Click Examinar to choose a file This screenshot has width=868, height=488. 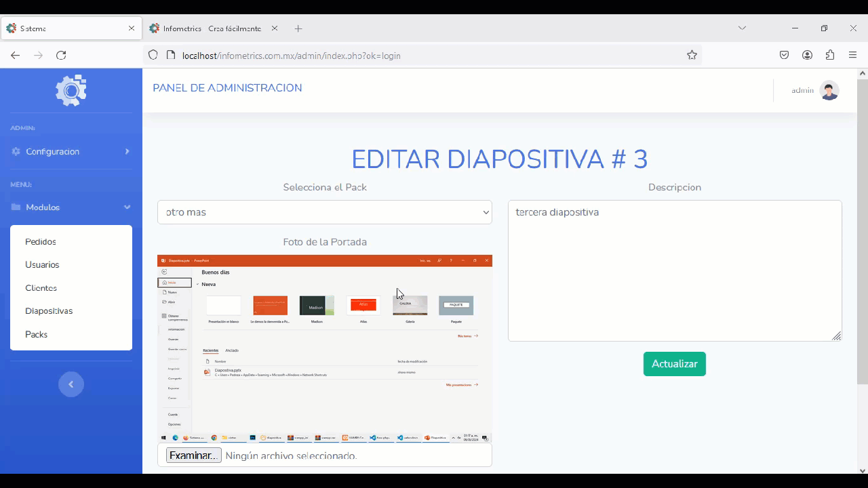tap(194, 455)
